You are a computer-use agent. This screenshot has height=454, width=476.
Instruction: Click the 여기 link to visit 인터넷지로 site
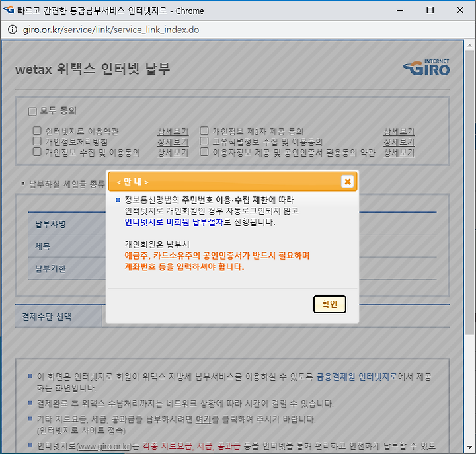[203, 419]
